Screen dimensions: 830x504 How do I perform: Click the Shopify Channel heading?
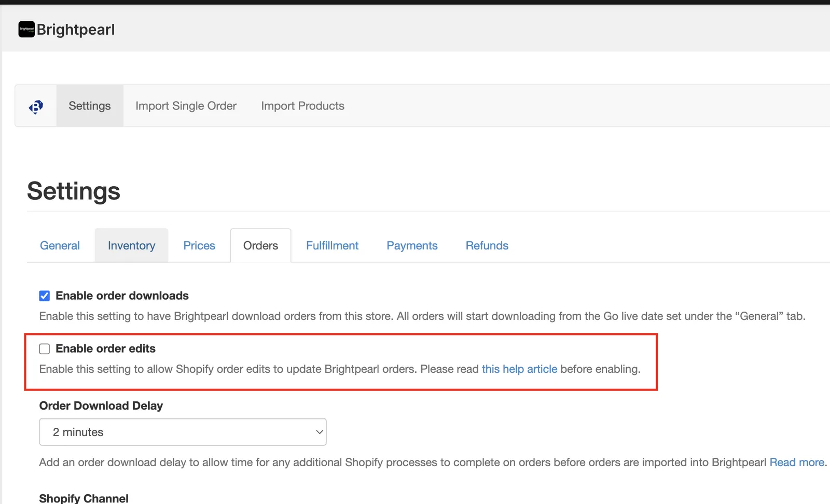[x=84, y=498]
